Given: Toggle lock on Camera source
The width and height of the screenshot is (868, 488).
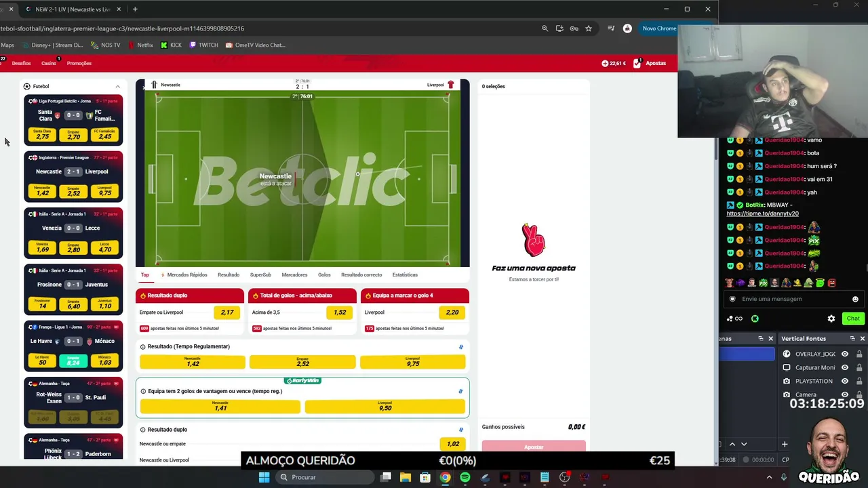Looking at the screenshot, I should [859, 394].
